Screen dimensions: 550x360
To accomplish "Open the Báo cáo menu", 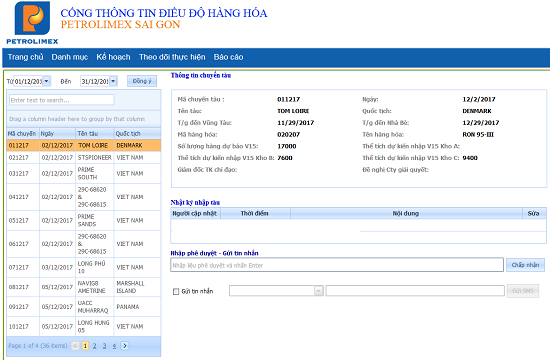I will 228,57.
